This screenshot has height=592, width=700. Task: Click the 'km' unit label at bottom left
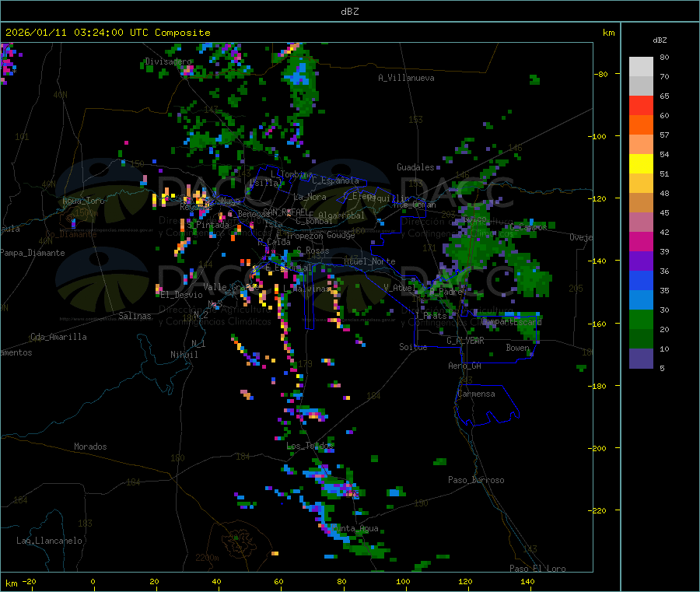(11, 583)
